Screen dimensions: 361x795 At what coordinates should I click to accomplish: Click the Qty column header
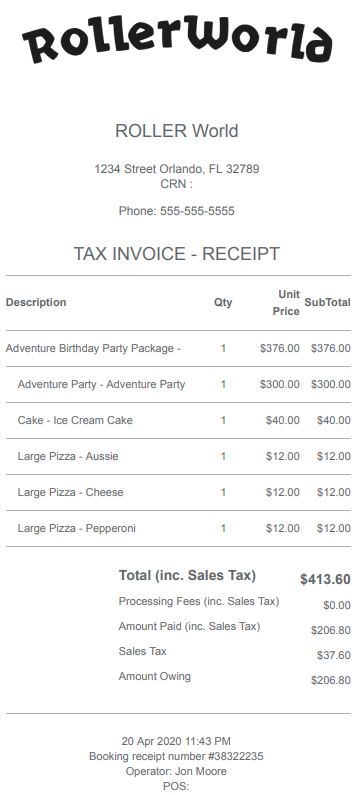(x=223, y=302)
